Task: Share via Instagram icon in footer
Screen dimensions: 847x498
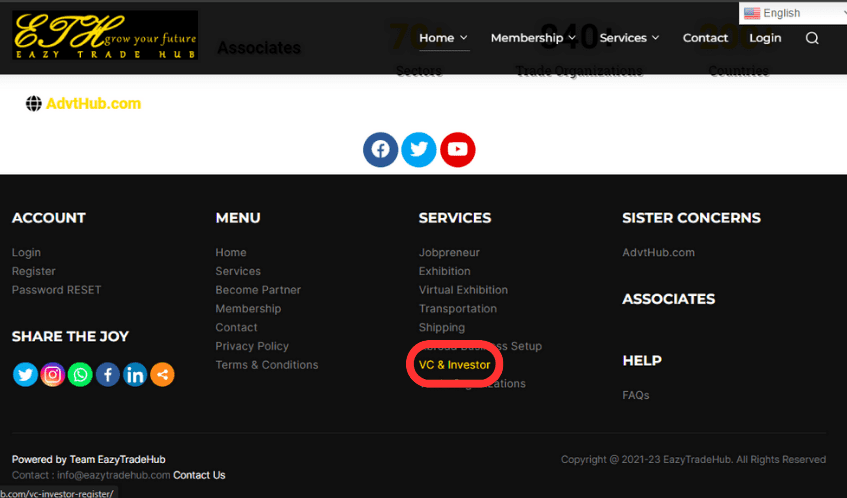Action: pos(53,374)
